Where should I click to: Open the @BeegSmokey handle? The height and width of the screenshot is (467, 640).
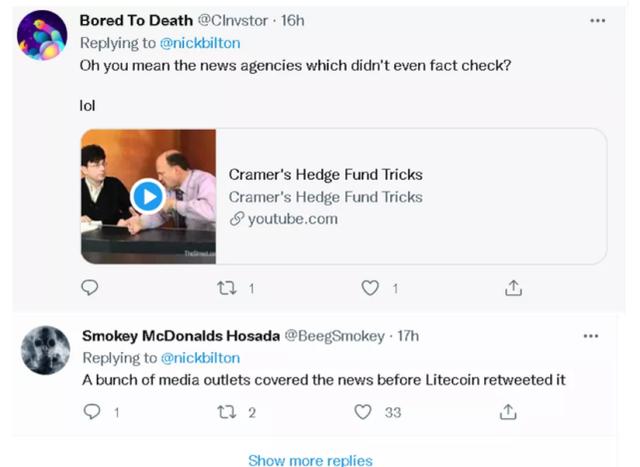[334, 336]
